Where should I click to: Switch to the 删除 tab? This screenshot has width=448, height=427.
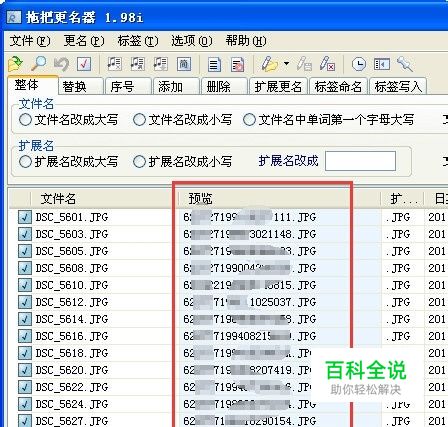pyautogui.click(x=224, y=87)
